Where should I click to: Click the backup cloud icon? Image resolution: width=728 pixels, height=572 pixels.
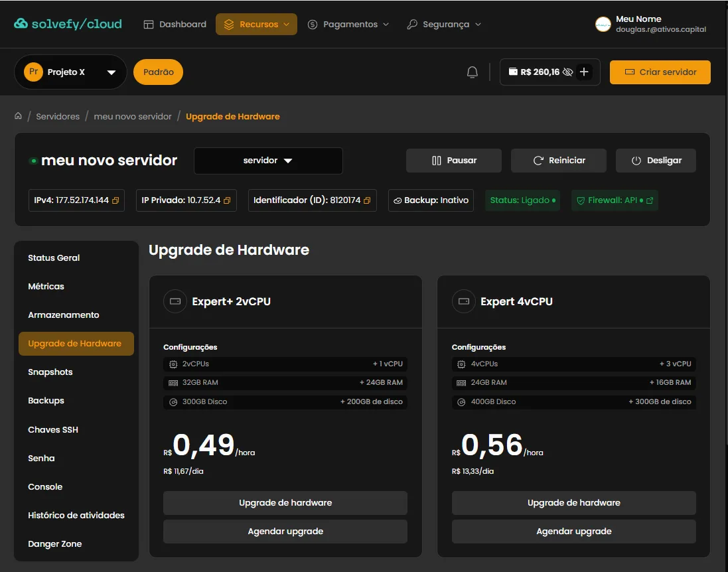[x=398, y=200]
